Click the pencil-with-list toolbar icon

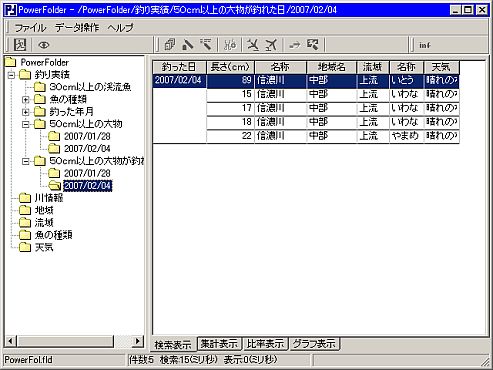click(x=206, y=45)
